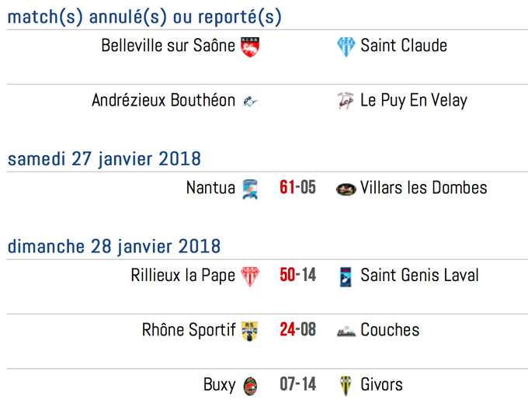Screen dimensions: 528x420
Task: Click the Le Puy En Velay logo
Action: point(346,101)
